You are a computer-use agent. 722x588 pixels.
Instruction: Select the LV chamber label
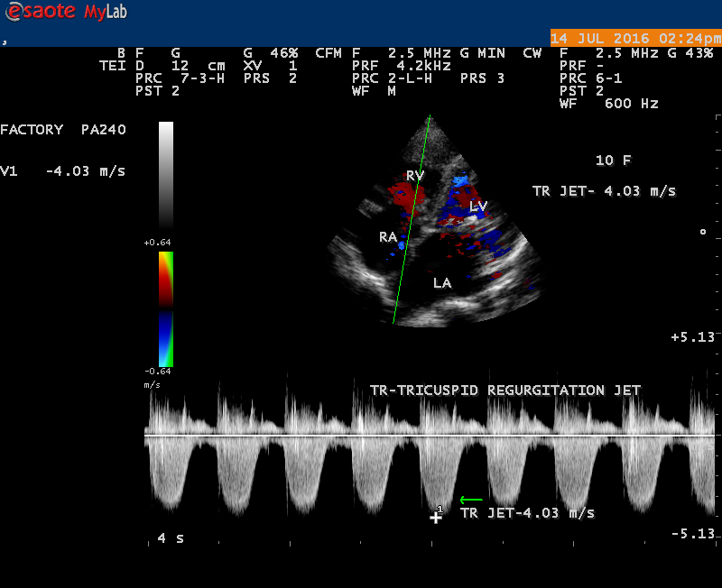pyautogui.click(x=477, y=207)
